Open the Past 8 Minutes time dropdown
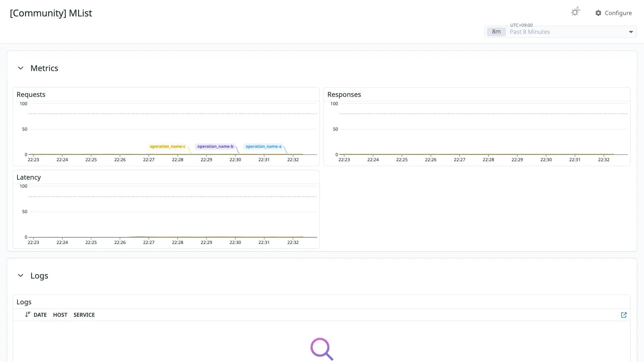Viewport: 644px width, 362px height. click(631, 32)
